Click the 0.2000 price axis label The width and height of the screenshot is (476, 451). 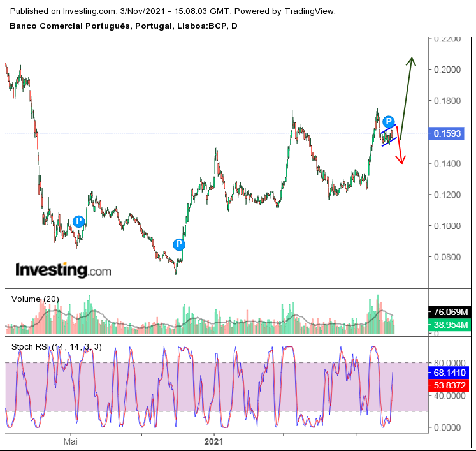447,70
